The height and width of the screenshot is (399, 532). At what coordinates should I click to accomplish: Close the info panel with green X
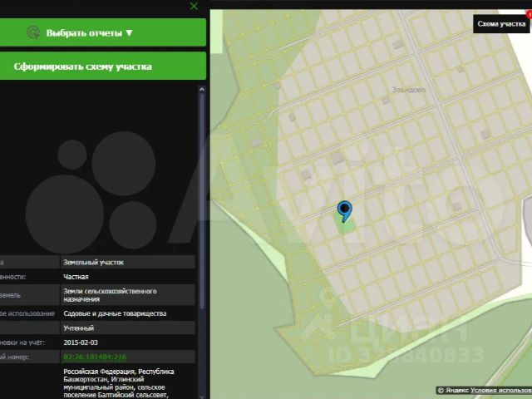pyautogui.click(x=194, y=6)
